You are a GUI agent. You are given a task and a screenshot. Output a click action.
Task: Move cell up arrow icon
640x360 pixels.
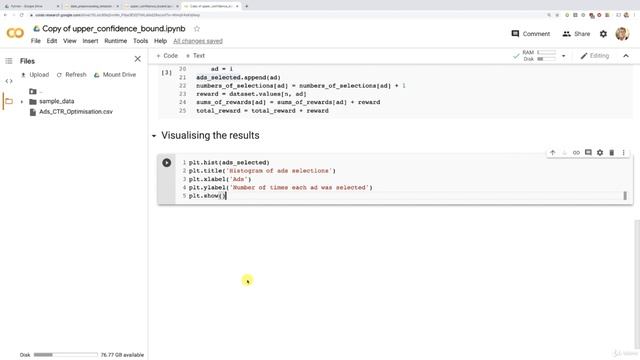(552, 153)
